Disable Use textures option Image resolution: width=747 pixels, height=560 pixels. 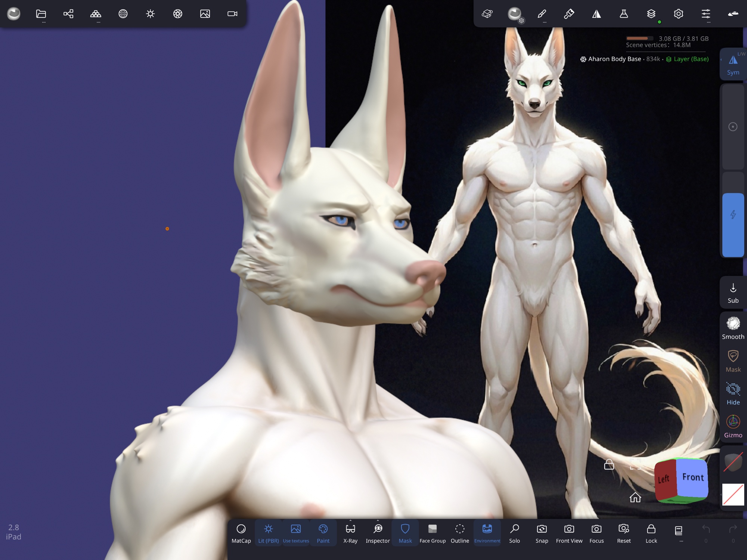(x=296, y=533)
